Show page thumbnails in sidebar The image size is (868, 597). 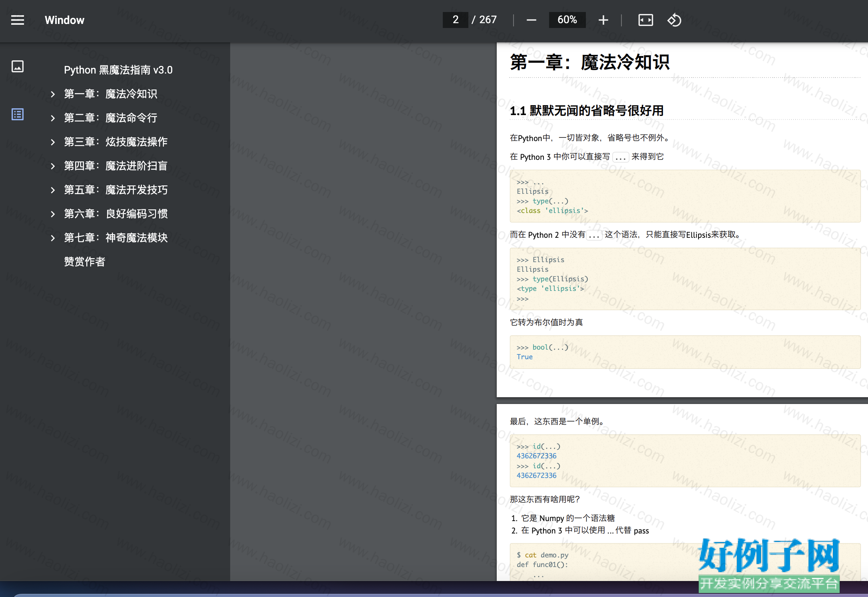click(18, 66)
